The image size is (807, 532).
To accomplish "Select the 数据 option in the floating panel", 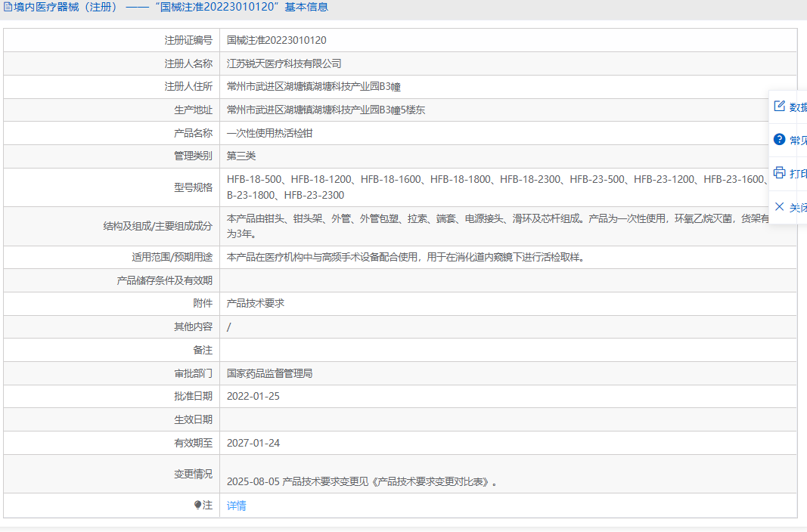I will tap(798, 107).
